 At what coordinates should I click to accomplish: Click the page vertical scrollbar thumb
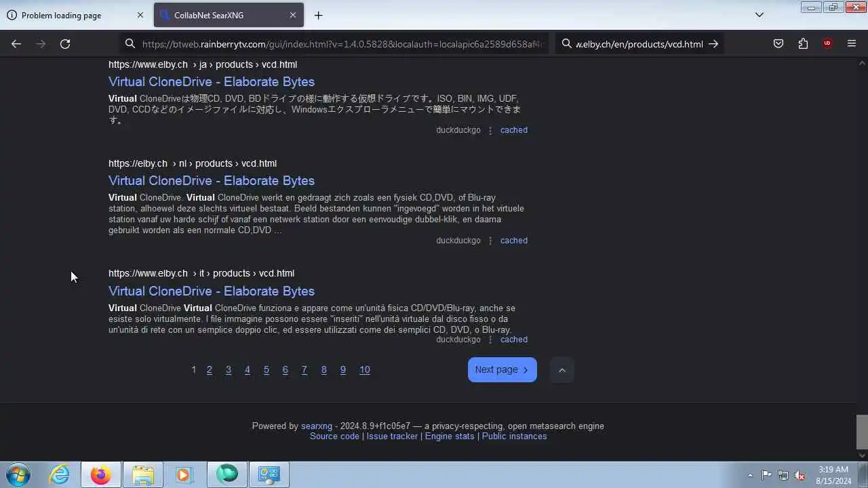862,432
